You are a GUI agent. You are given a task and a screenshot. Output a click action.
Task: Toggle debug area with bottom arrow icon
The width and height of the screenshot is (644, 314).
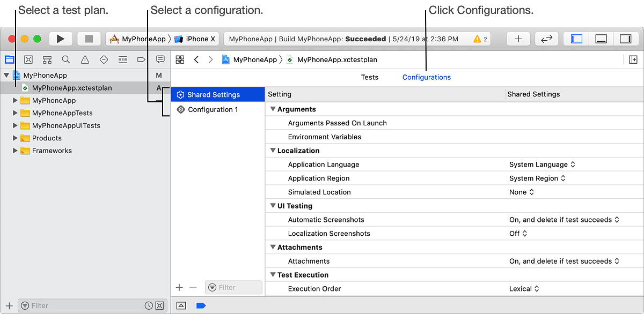click(181, 305)
